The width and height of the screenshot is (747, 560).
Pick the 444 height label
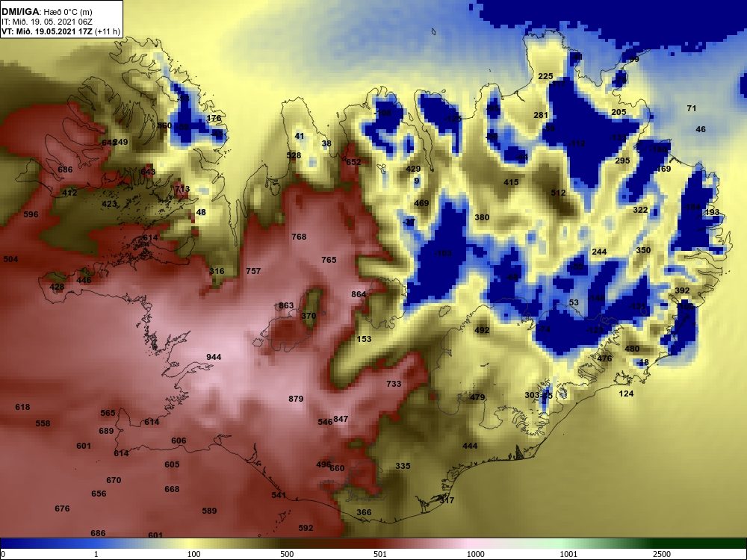point(470,446)
